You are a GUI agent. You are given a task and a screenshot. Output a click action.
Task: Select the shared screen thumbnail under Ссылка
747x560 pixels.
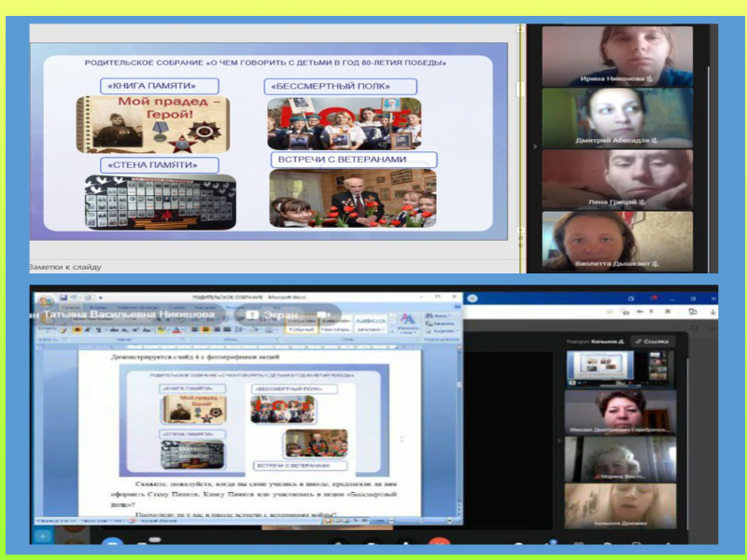point(619,368)
